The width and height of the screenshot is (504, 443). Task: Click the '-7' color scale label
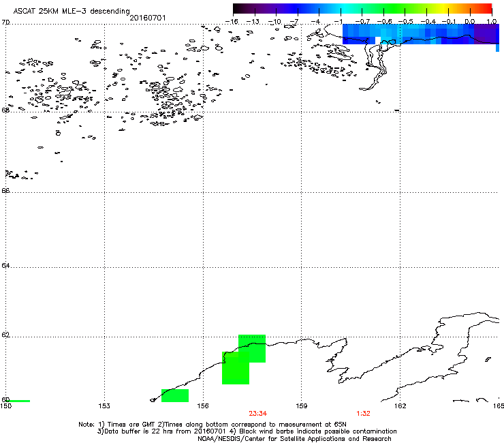click(x=294, y=22)
